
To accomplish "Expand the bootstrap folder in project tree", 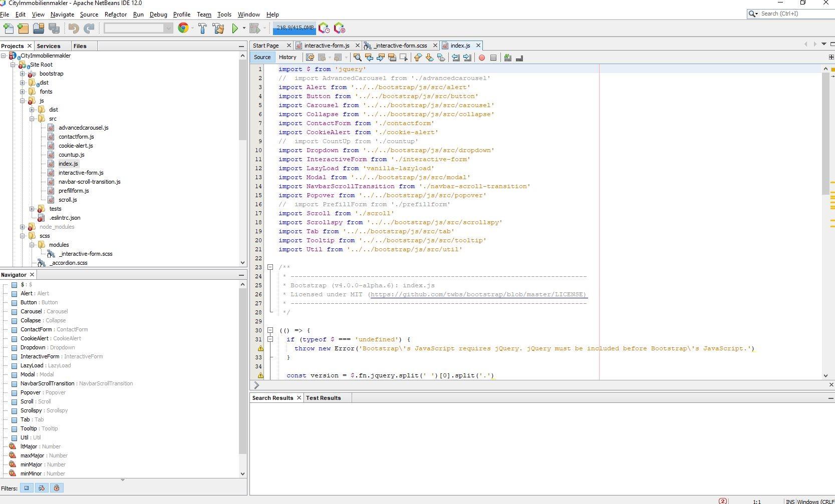I will coord(23,74).
